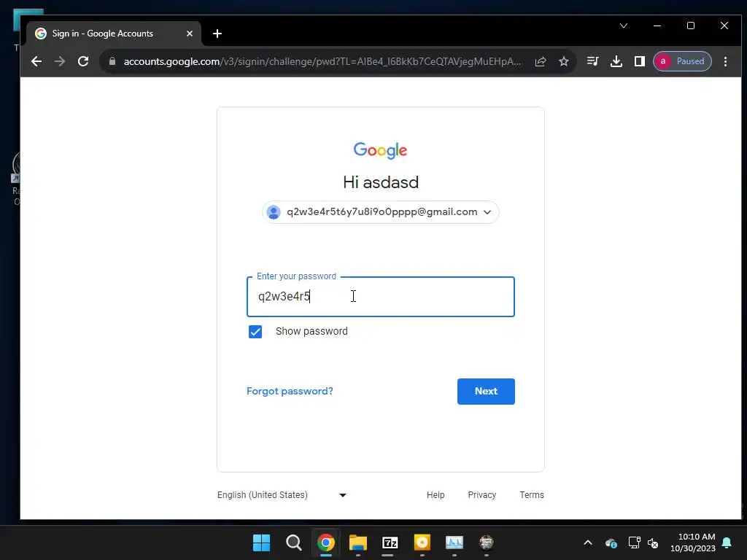Open the yellow disc app on the taskbar
The image size is (747, 560).
point(422,542)
